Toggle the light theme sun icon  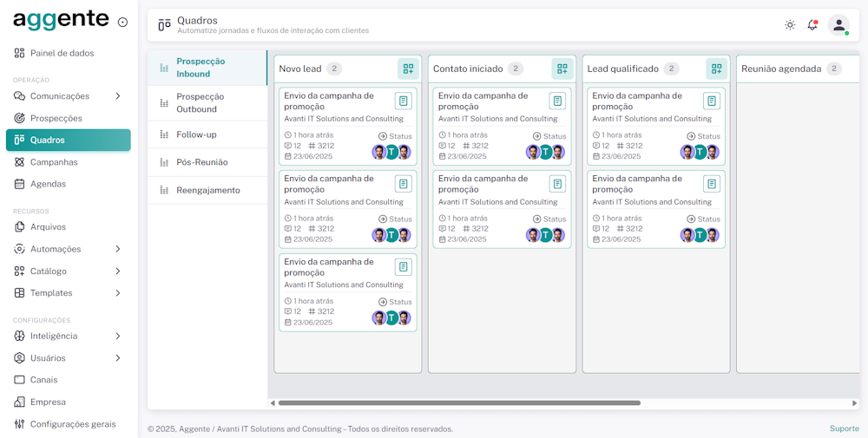(790, 25)
